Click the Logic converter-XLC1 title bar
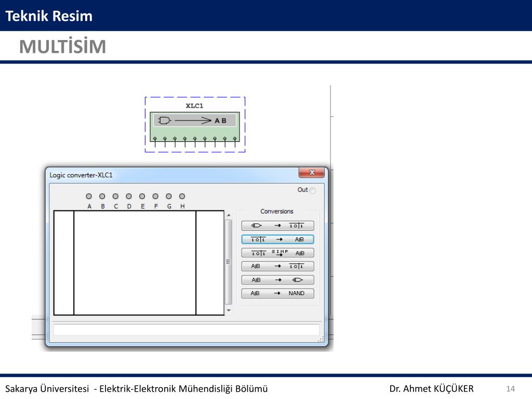The width and height of the screenshot is (532, 399). pos(173,175)
